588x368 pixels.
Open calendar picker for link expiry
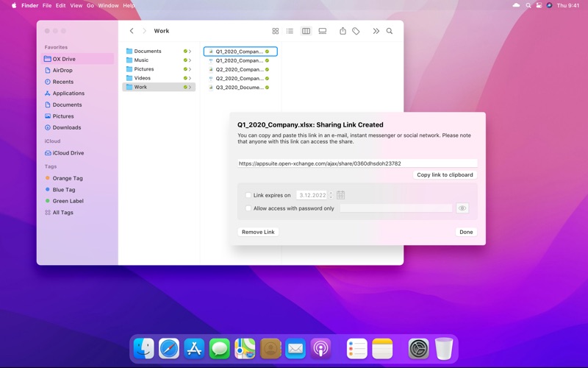pyautogui.click(x=340, y=195)
